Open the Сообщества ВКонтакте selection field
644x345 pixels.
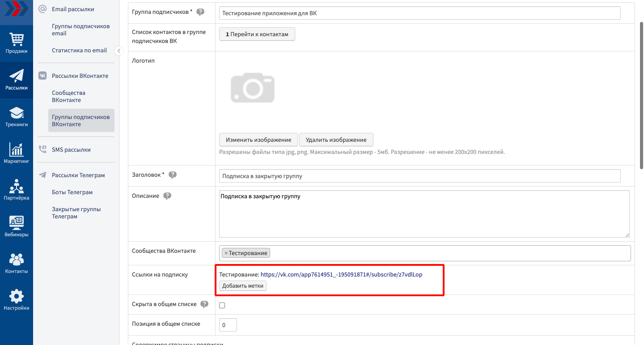(x=447, y=253)
